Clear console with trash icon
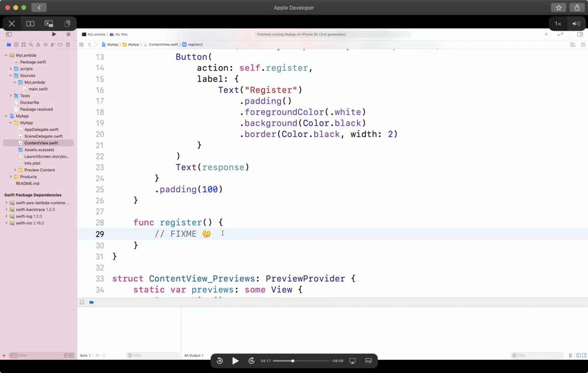Screen dimensions: 588x373 570,355
